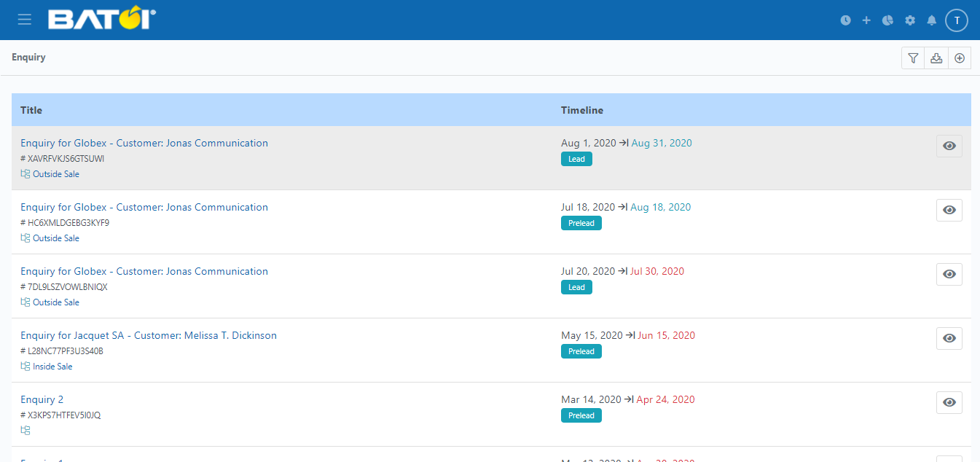Click the overdue date Jul 30, 2020
This screenshot has width=980, height=462.
pyautogui.click(x=657, y=271)
